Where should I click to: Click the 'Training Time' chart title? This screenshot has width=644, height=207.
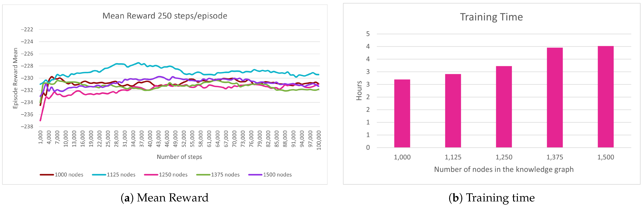[x=491, y=17]
